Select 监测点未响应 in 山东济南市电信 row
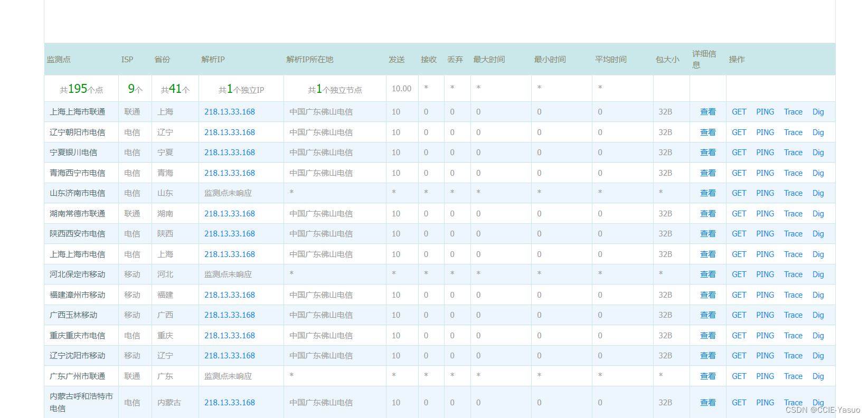The width and height of the screenshot is (868, 418). [228, 193]
